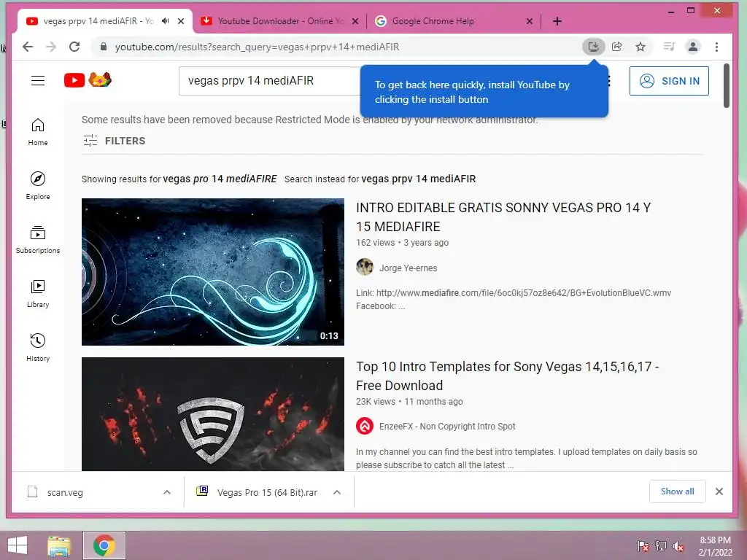
Task: Close the Youtube Downloader tab
Action: pos(355,21)
